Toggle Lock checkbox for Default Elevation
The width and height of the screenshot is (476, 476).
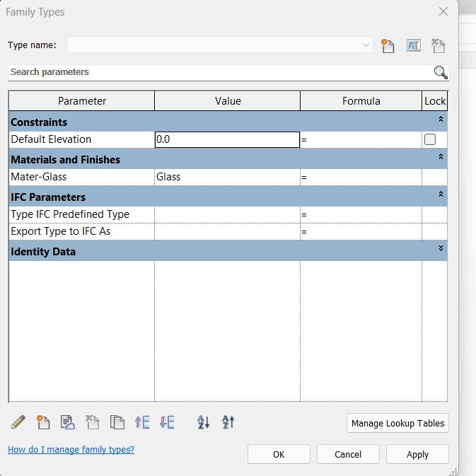coord(430,139)
